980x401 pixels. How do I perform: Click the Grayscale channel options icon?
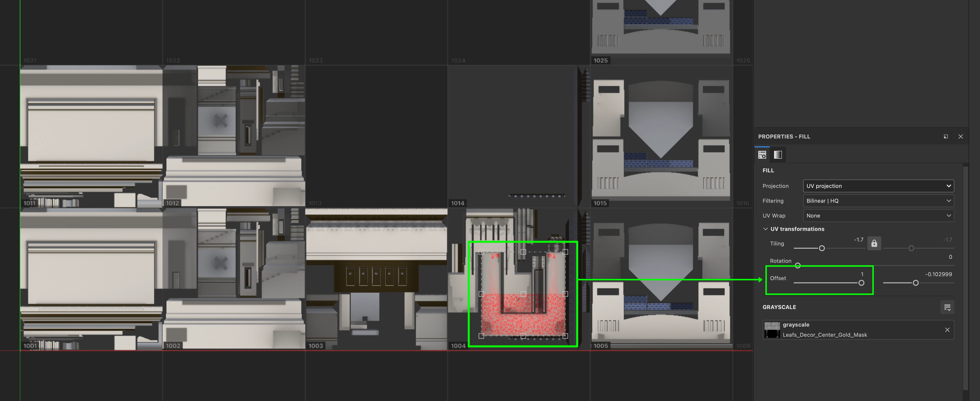click(947, 307)
